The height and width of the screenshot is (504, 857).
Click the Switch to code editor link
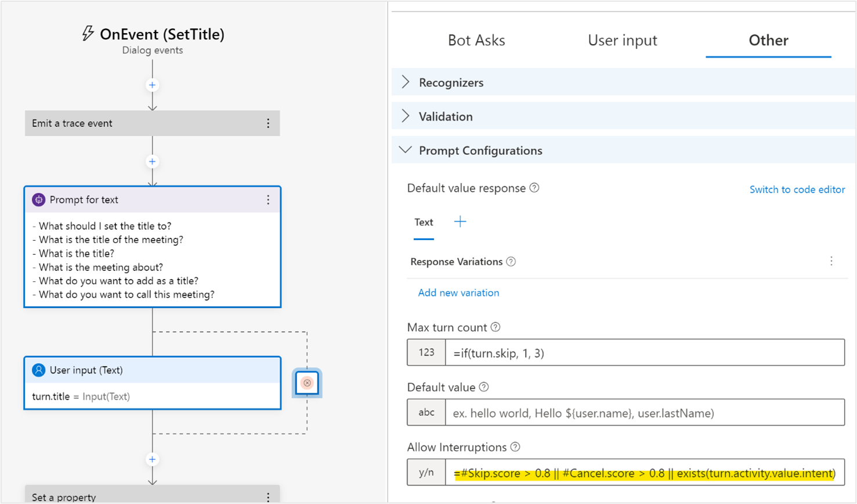[797, 189]
